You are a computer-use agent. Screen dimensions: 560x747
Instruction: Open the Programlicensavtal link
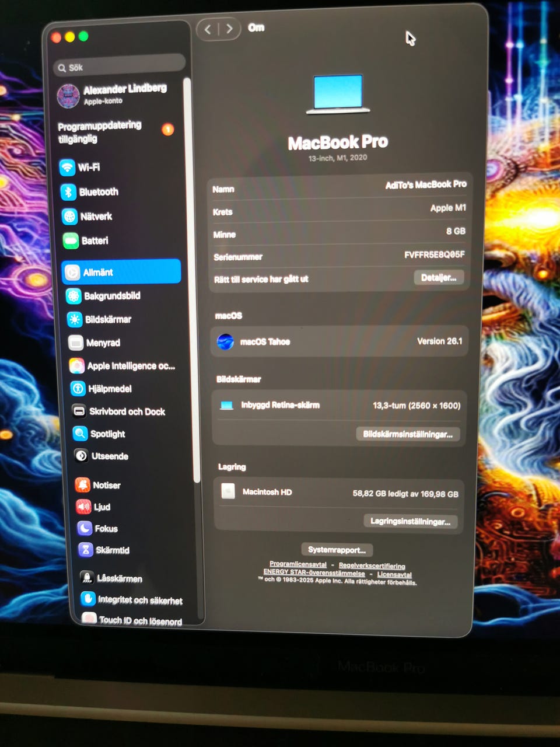pyautogui.click(x=298, y=564)
